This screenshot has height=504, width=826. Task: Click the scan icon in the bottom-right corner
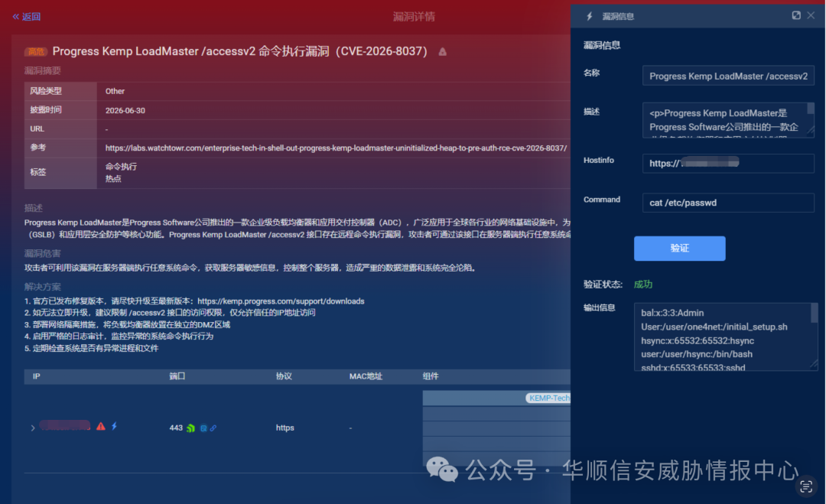[x=806, y=486]
